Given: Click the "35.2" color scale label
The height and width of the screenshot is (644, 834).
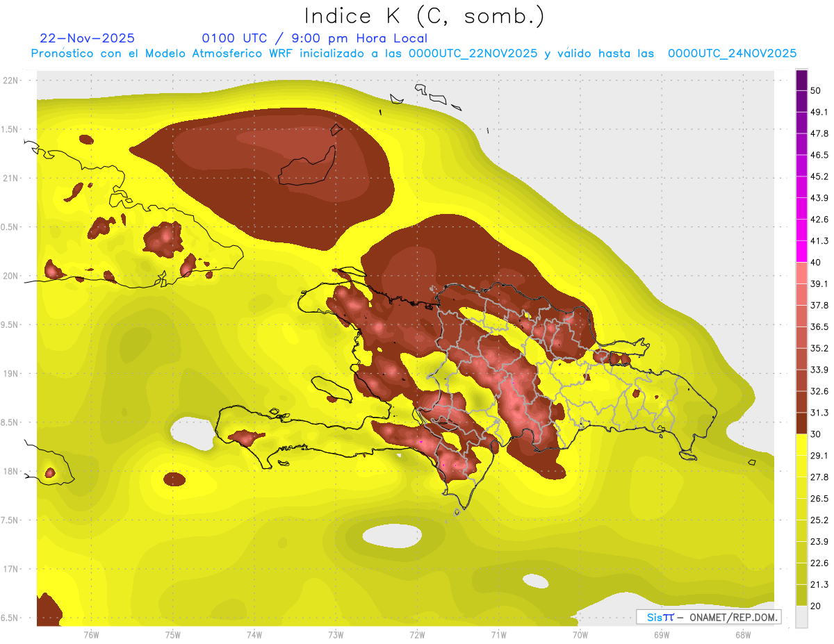Looking at the screenshot, I should [x=819, y=349].
